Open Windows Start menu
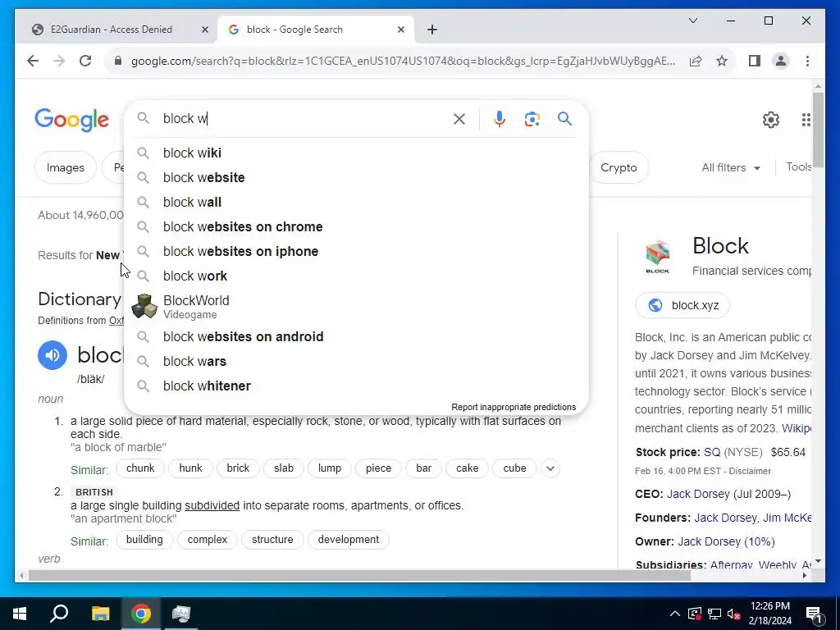The height and width of the screenshot is (630, 840). click(20, 614)
